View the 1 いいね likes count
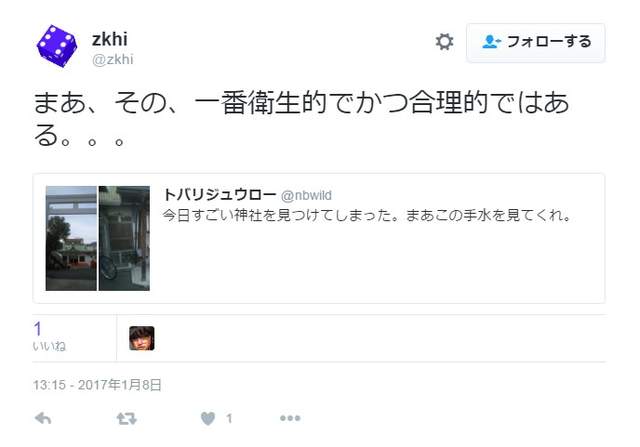The height and width of the screenshot is (447, 640). 49,337
